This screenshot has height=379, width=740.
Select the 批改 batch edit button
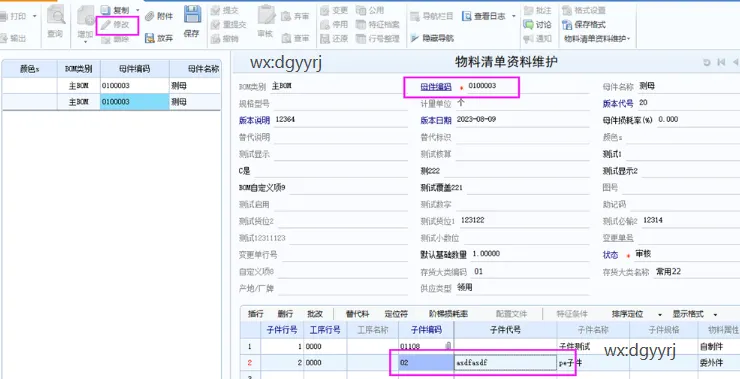[315, 314]
